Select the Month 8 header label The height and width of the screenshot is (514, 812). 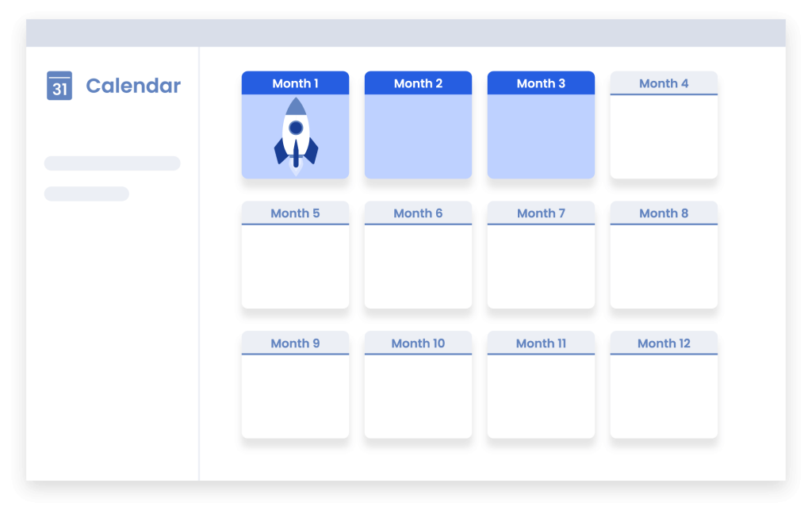pyautogui.click(x=664, y=213)
